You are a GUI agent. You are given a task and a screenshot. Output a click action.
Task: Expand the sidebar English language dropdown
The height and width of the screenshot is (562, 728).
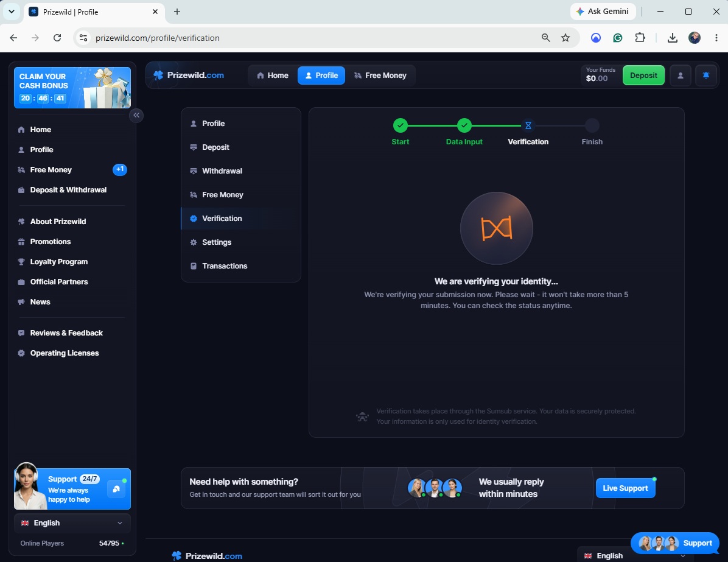(72, 523)
